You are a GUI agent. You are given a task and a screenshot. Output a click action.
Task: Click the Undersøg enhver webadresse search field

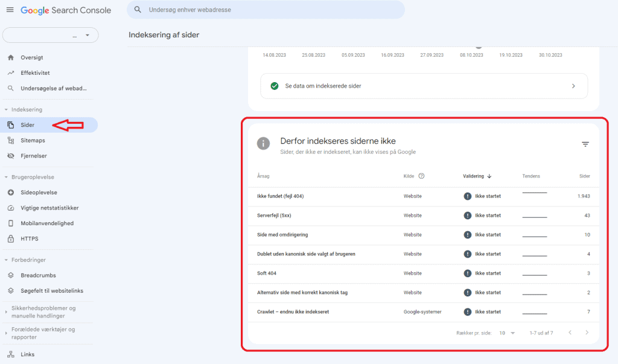(266, 10)
